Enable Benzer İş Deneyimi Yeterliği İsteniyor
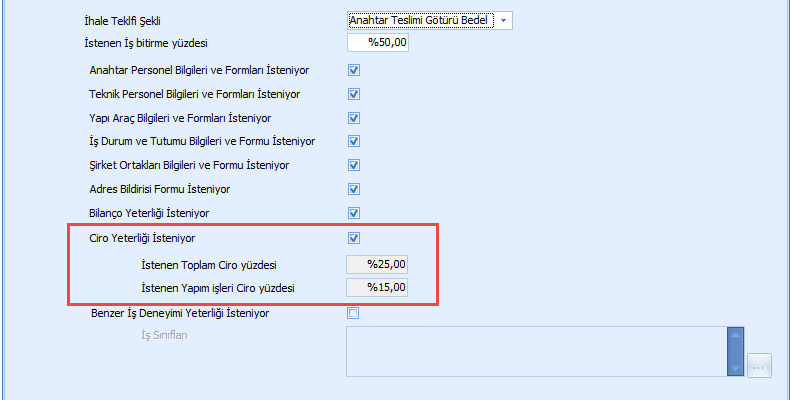 tap(353, 313)
